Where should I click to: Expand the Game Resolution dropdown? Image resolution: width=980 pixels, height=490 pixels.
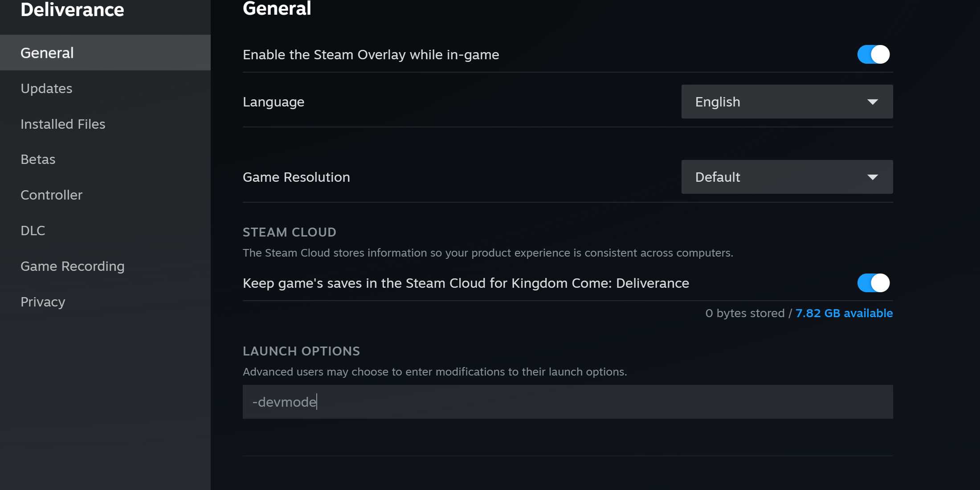pyautogui.click(x=787, y=177)
